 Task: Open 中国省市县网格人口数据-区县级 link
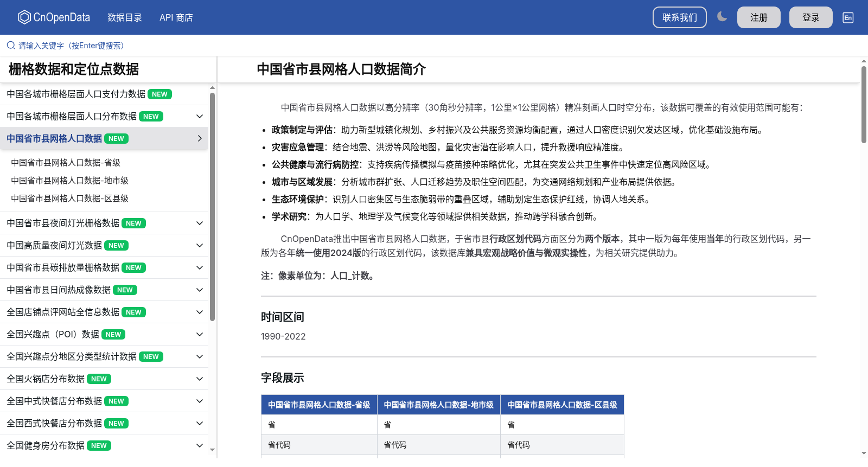click(x=69, y=198)
